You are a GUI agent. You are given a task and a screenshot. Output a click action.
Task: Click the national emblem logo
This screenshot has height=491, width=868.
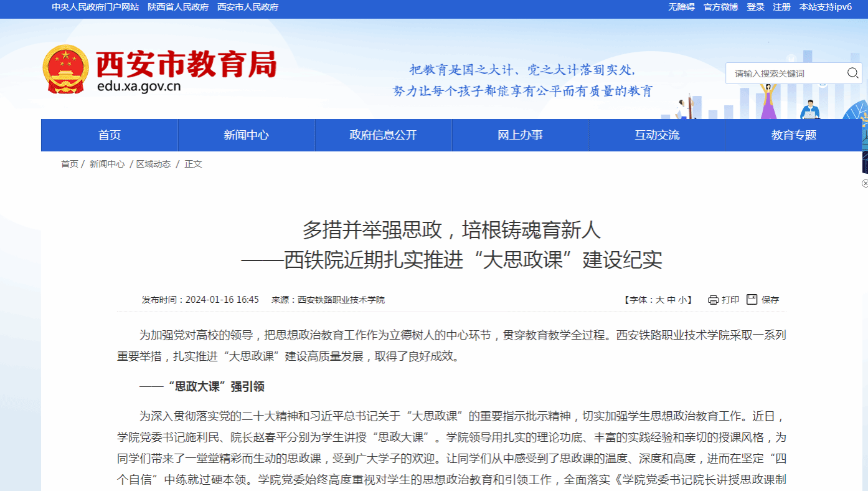point(65,69)
